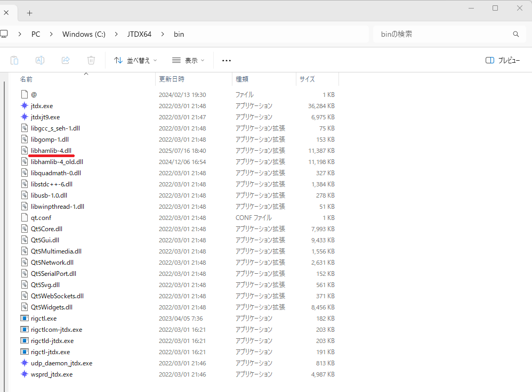532x392 pixels.
Task: Select qt.conf file icon
Action: pyautogui.click(x=25, y=217)
